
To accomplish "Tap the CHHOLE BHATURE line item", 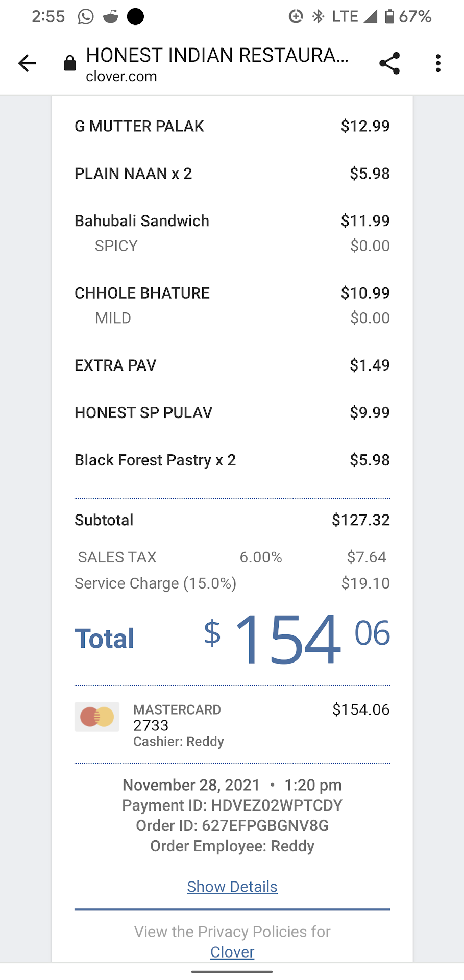I will (x=142, y=293).
